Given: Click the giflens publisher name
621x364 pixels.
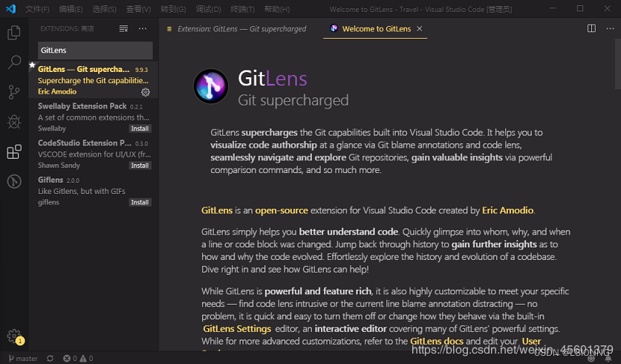Looking at the screenshot, I should pos(48,202).
